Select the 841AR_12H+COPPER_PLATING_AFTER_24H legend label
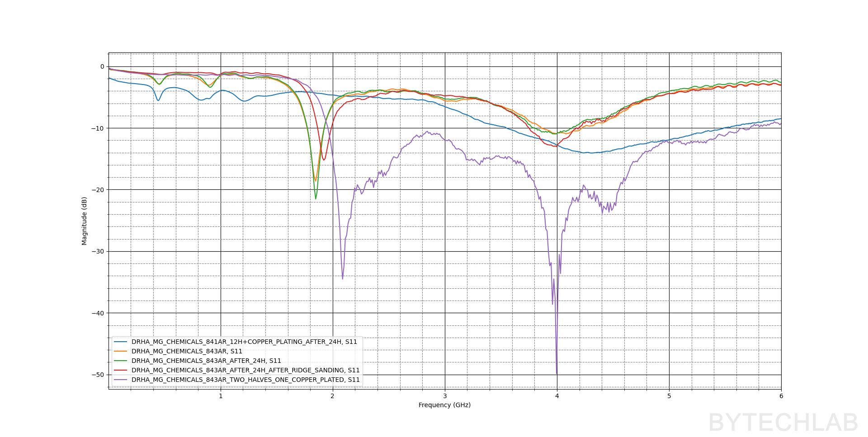 coord(244,342)
